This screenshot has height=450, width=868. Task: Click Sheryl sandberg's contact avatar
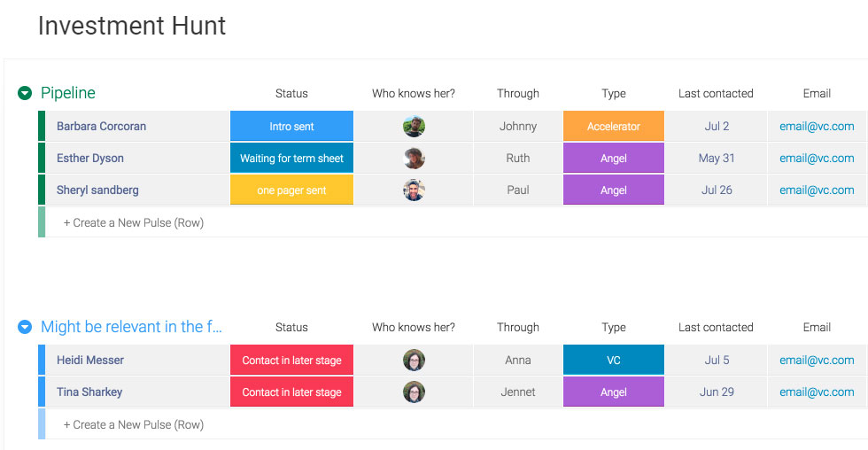pyautogui.click(x=414, y=190)
